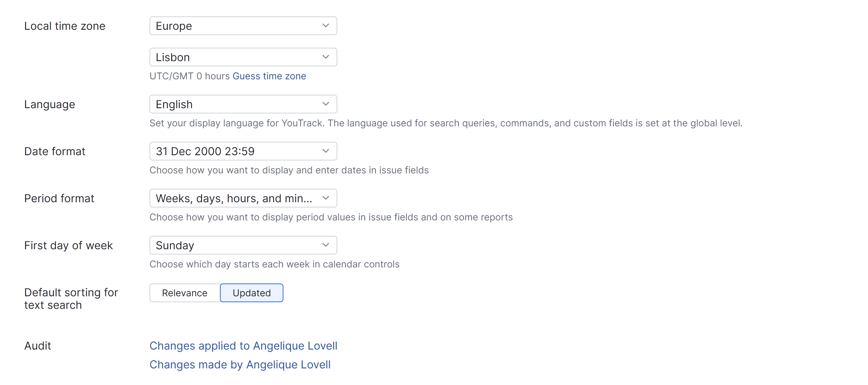Change First day of week from Sunday

pos(243,245)
